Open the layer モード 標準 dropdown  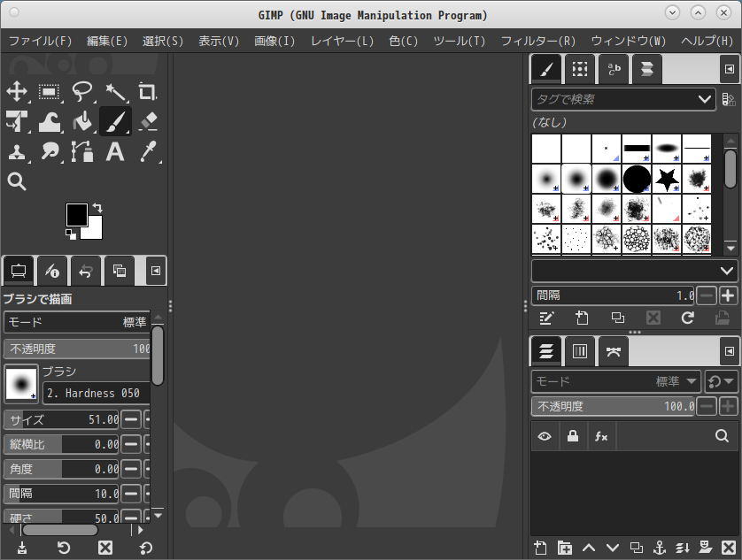pos(615,381)
